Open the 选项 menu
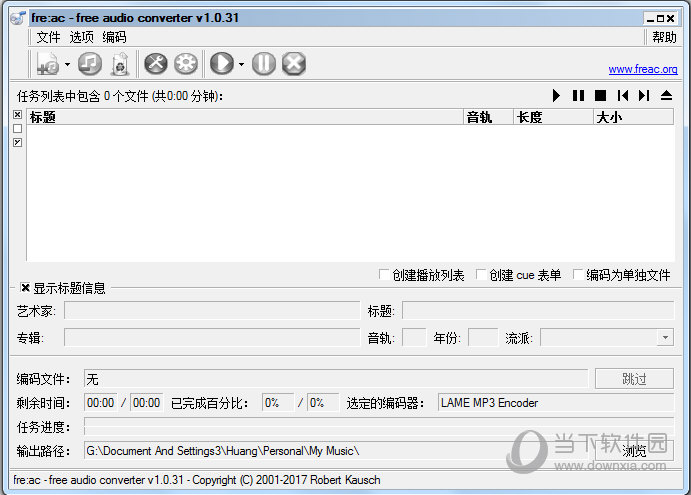This screenshot has width=691, height=495. coord(81,37)
